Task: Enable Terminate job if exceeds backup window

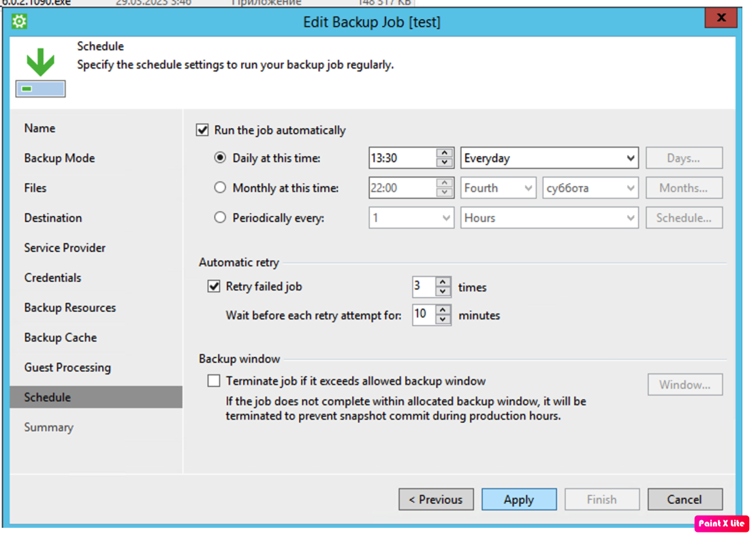Action: pos(214,381)
